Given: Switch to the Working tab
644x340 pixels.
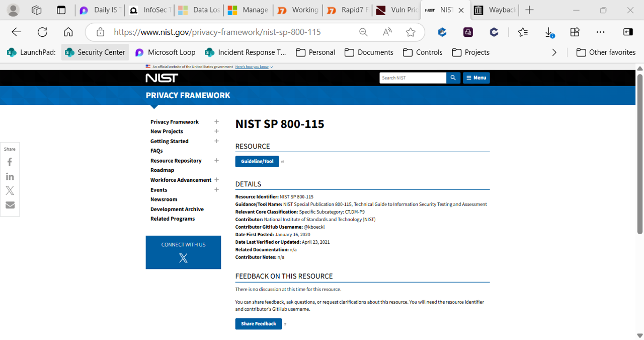Looking at the screenshot, I should [297, 10].
